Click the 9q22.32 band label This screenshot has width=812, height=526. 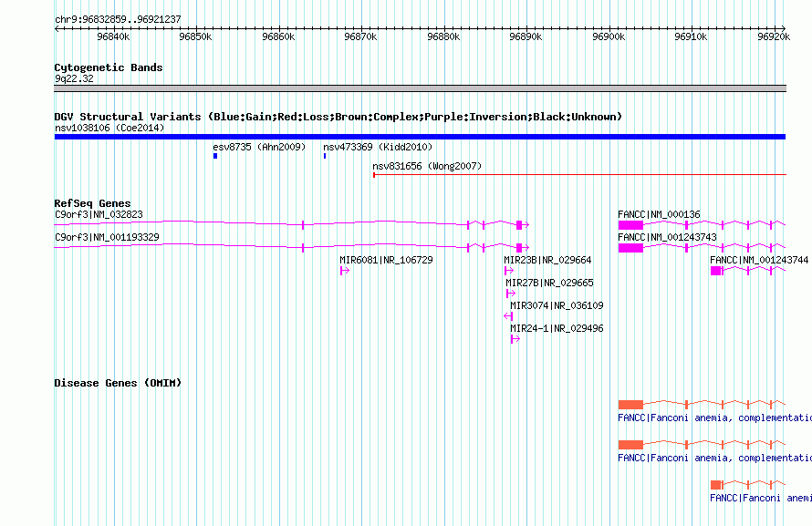coord(75,78)
